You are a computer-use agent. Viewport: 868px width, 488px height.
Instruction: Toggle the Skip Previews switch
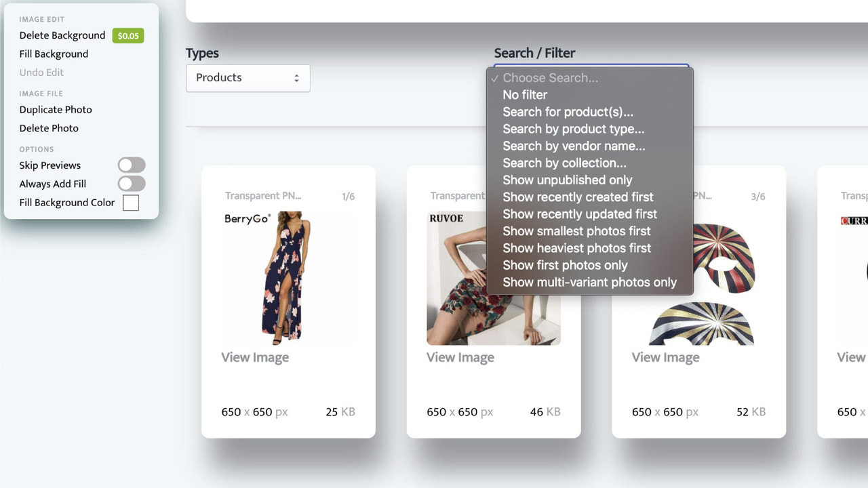[131, 165]
